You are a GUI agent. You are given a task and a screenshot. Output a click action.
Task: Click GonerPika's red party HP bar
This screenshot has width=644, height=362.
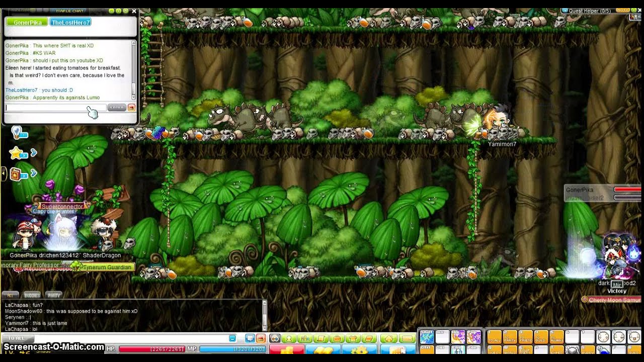pyautogui.click(x=627, y=190)
